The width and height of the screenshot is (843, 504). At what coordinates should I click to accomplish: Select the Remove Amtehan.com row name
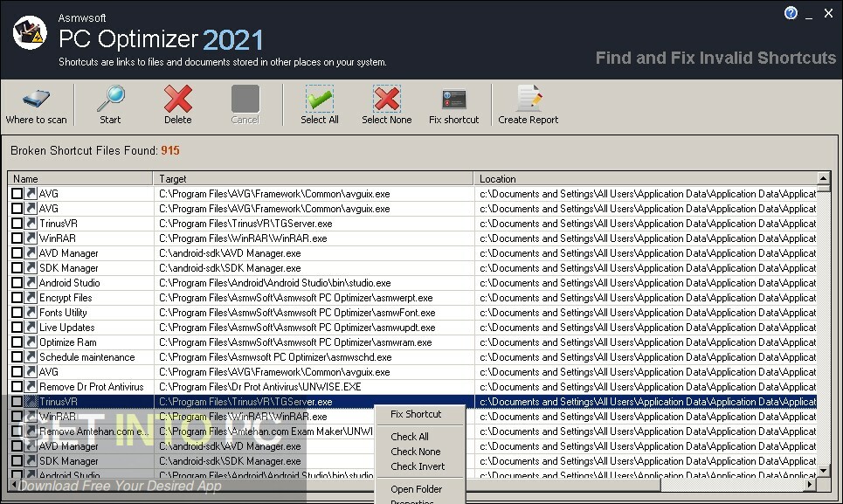(x=94, y=432)
